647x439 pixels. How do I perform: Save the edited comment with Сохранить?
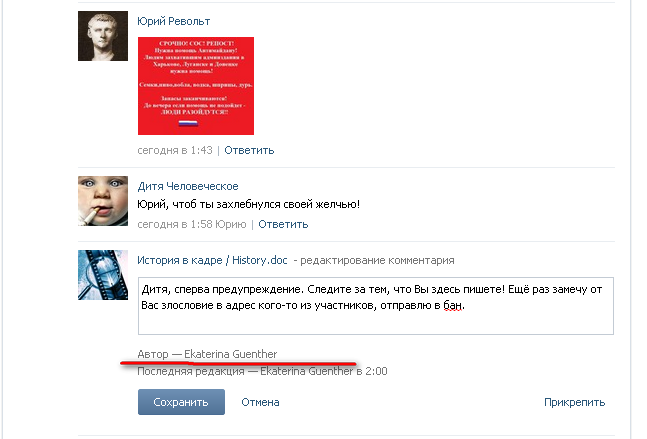coord(181,402)
